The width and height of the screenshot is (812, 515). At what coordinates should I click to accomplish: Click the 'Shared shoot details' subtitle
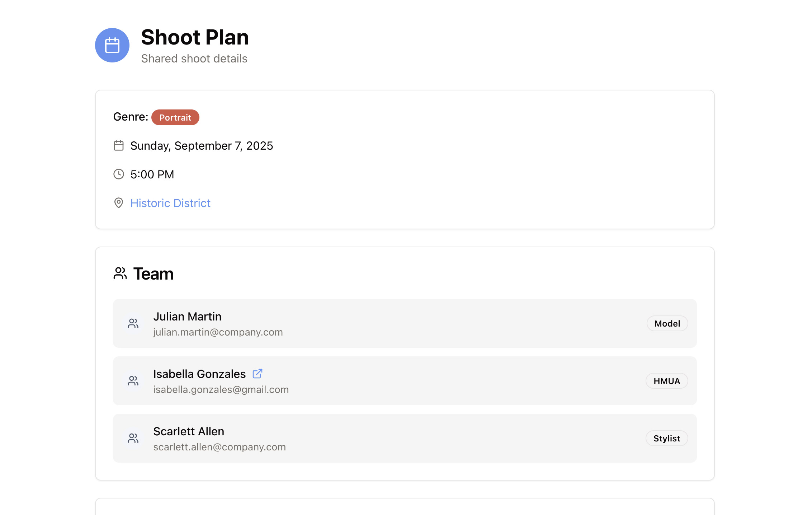click(x=194, y=58)
